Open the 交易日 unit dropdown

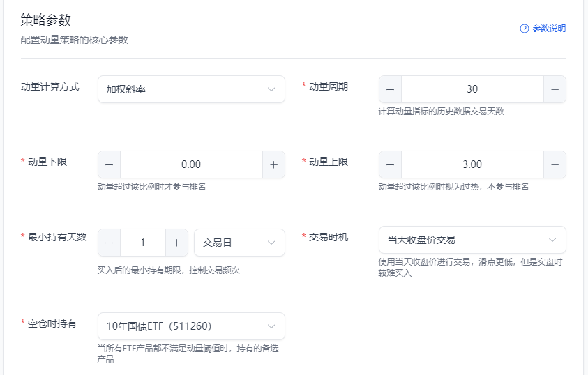point(239,243)
